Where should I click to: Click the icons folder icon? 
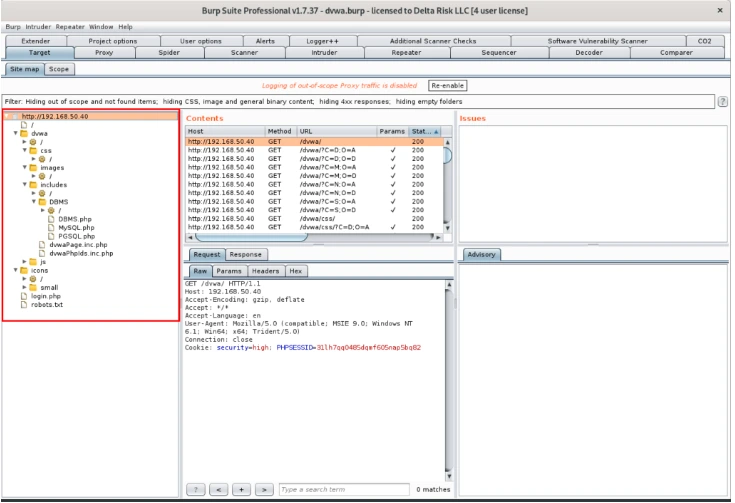pos(24,270)
